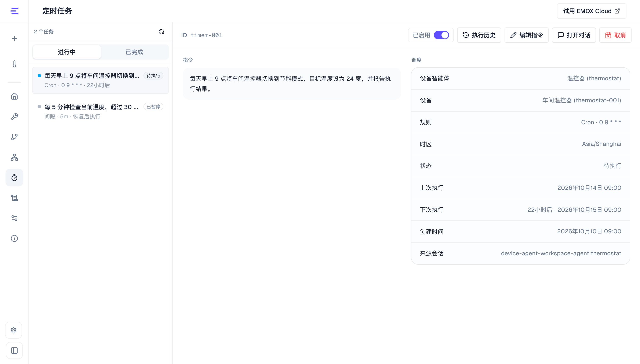The width and height of the screenshot is (640, 364).
Task: Open the scroll log sidebar icon
Action: (x=14, y=198)
